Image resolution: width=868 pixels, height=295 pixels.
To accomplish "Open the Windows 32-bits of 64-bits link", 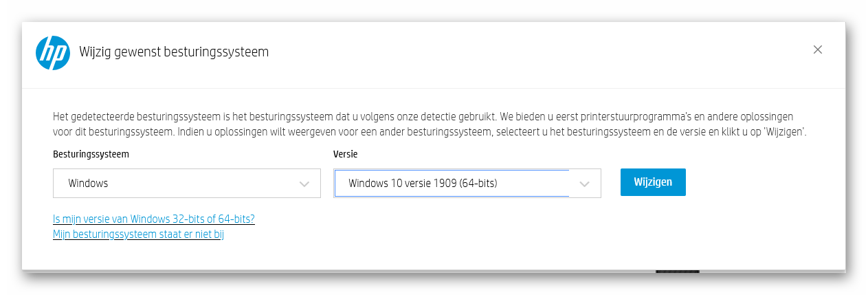I will 153,219.
